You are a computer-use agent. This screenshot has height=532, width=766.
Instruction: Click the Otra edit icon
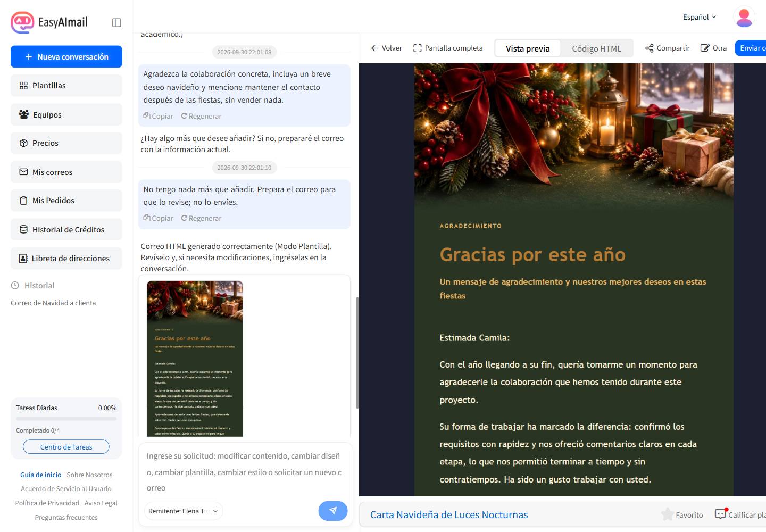705,48
